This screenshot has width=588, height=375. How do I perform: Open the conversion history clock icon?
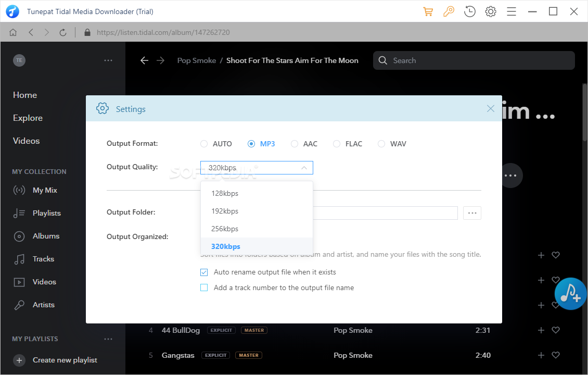point(469,11)
